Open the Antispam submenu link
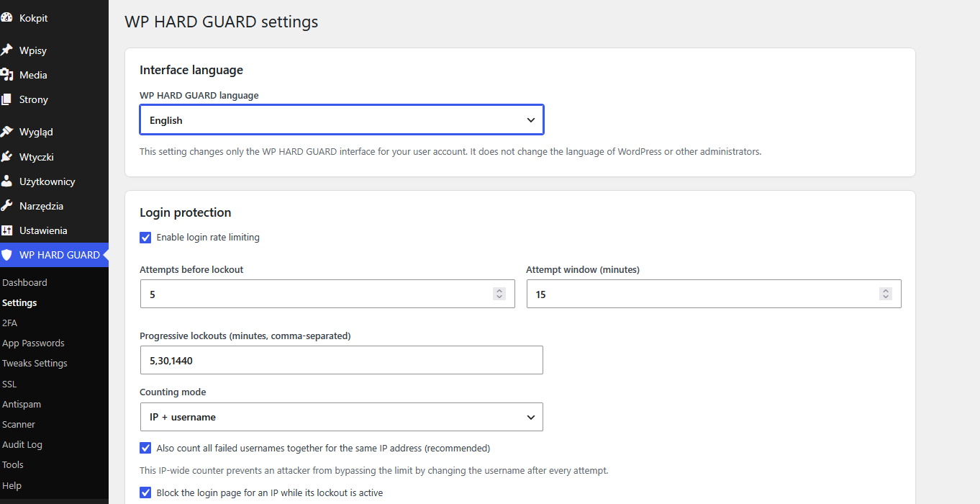Screen dimensions: 980x504 (x=22, y=405)
